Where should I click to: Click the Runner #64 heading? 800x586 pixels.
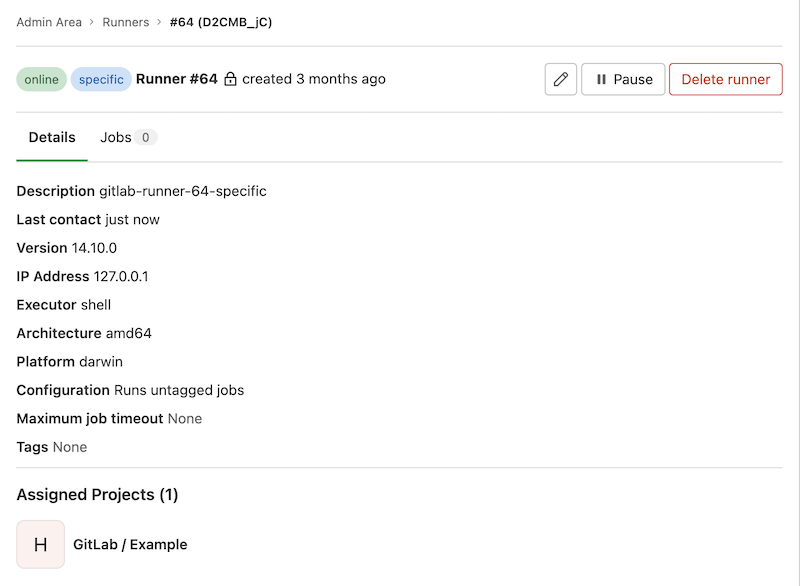click(176, 79)
